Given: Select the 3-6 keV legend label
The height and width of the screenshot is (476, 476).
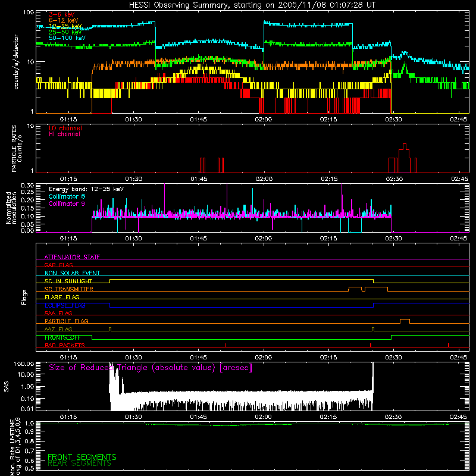Looking at the screenshot, I should point(62,14).
